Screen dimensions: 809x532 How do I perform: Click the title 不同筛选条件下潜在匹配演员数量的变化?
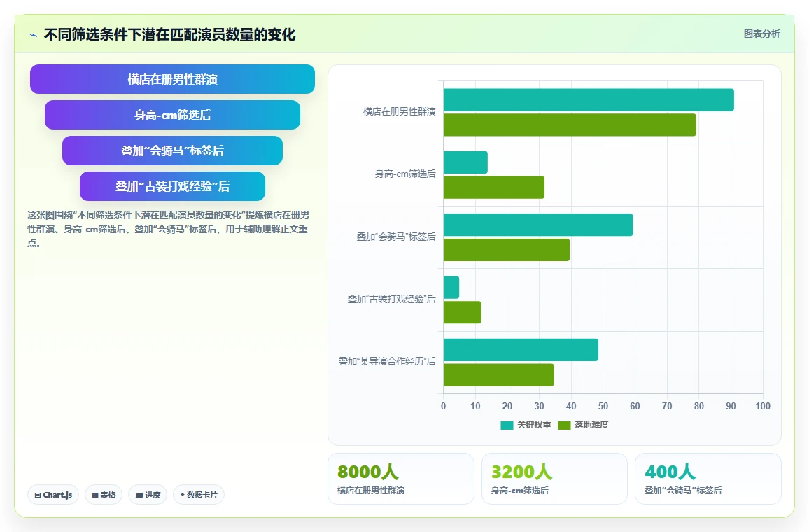pyautogui.click(x=170, y=35)
